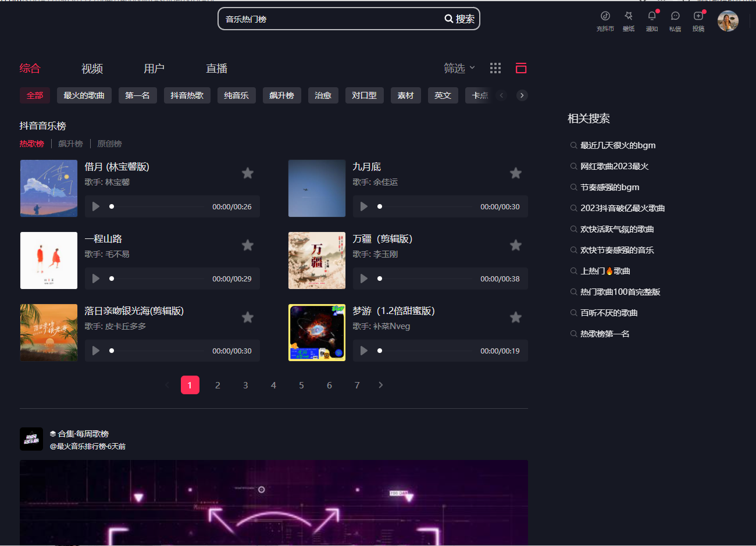Open album cover of 梦游 (1.2倍甜蜜版)
Screen dimensions: 756x546
317,333
